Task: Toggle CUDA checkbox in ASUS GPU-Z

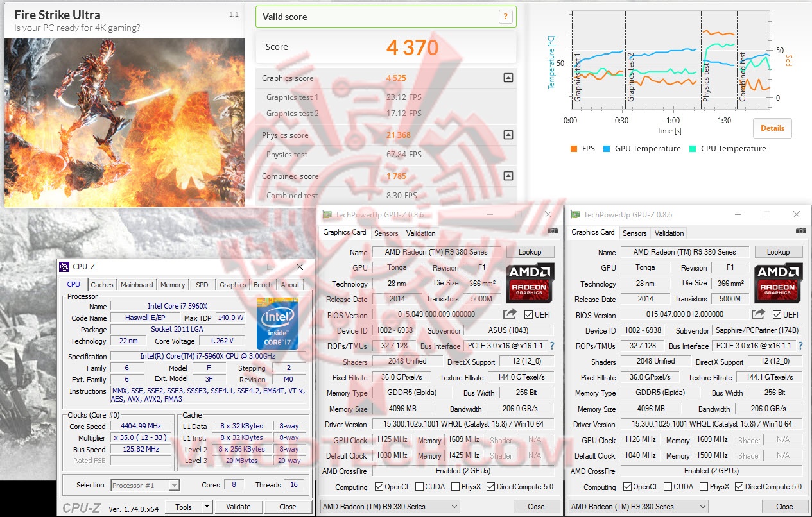Action: coord(420,487)
